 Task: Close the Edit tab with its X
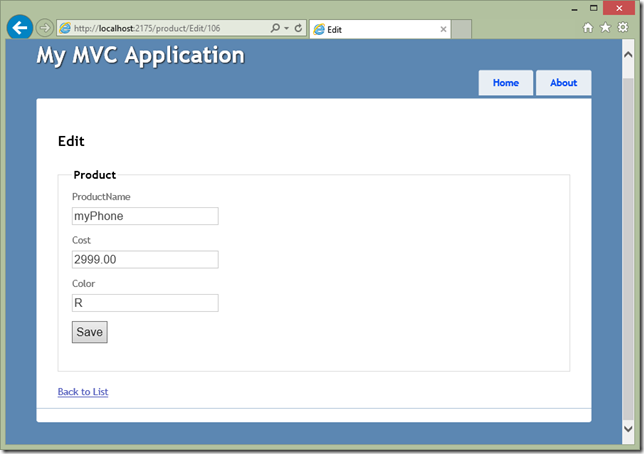coord(443,29)
